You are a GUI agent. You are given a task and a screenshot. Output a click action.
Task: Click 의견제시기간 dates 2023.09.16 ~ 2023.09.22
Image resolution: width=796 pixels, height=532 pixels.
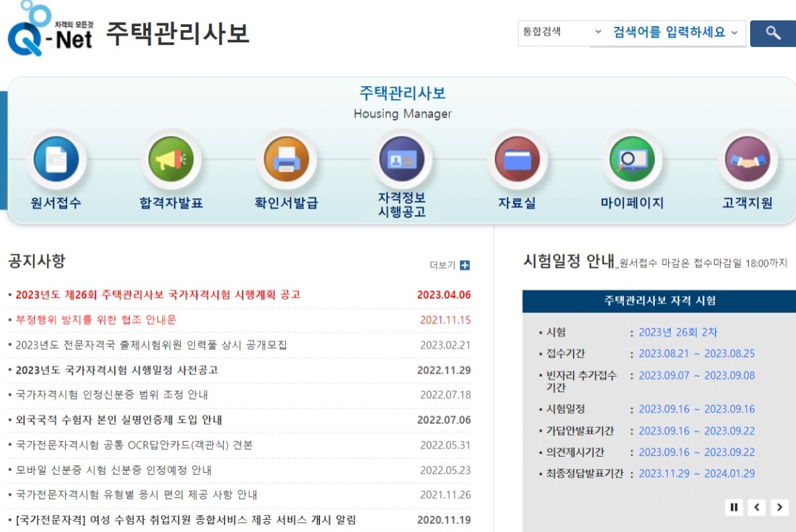click(x=696, y=452)
